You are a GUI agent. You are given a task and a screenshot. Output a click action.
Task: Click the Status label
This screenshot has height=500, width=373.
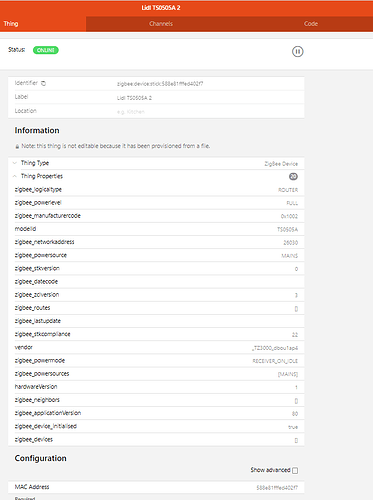17,50
